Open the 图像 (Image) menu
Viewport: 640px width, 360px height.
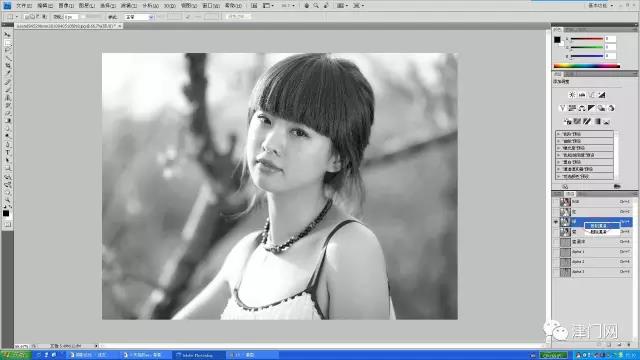click(x=66, y=6)
